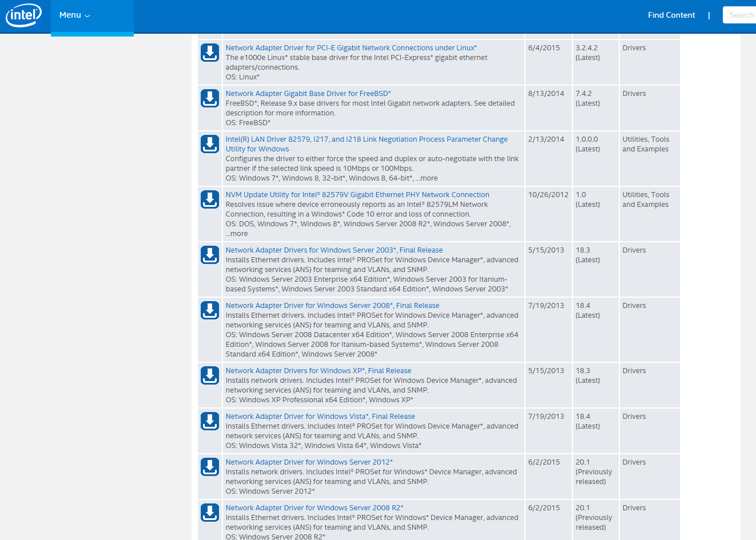Open Network Adapter Driver for Windows Vista link
Screen dimensions: 756x540
(x=320, y=417)
